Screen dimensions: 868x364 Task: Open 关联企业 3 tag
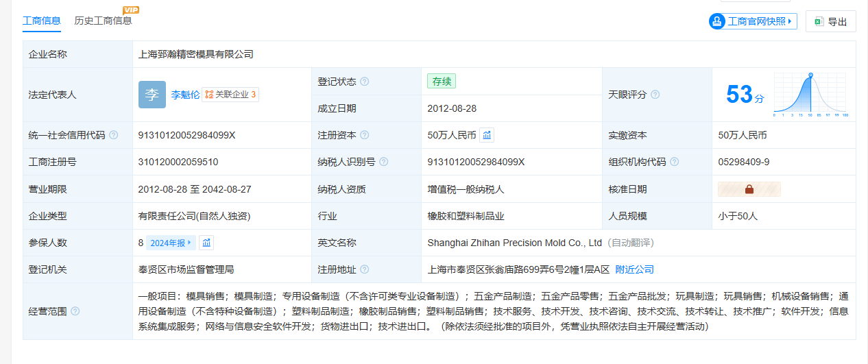click(x=230, y=95)
